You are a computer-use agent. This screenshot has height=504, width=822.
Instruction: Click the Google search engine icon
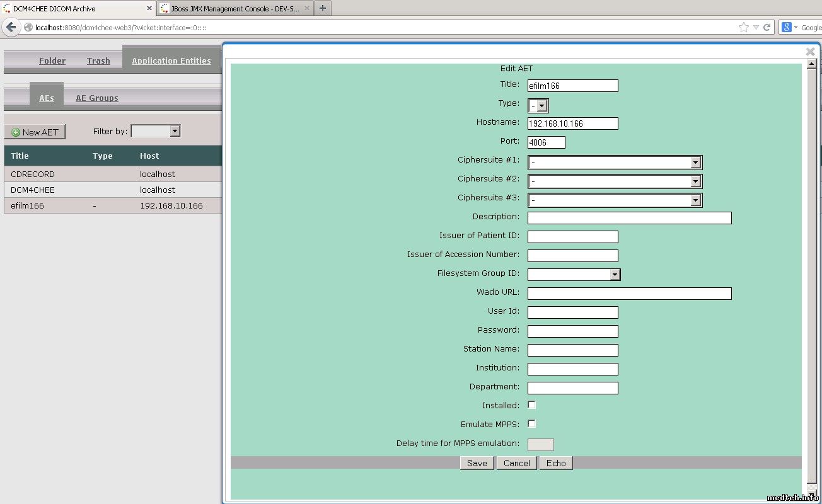coord(787,27)
